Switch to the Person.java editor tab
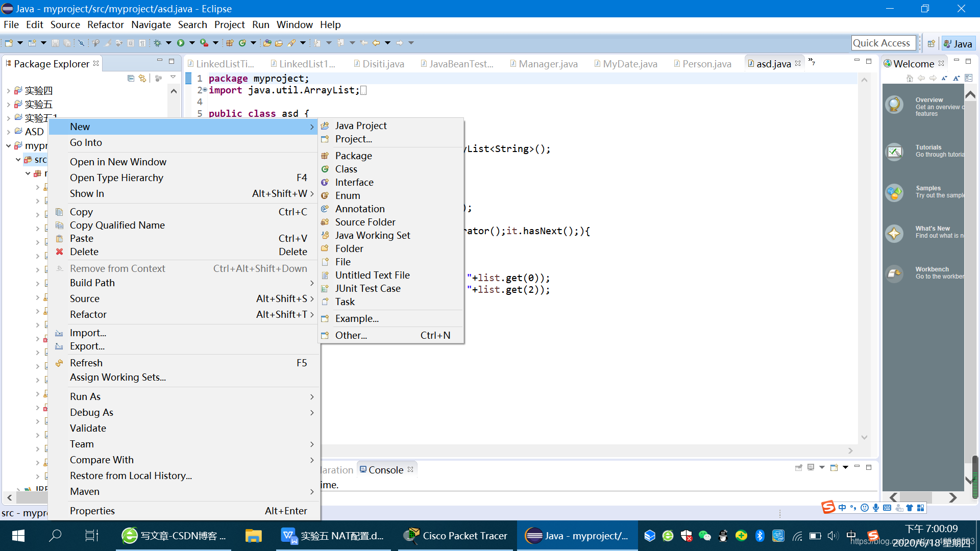The image size is (980, 551). click(706, 64)
